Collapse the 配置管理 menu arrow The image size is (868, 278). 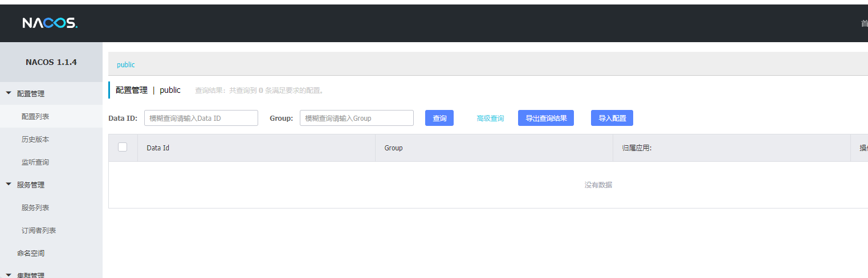click(x=9, y=93)
